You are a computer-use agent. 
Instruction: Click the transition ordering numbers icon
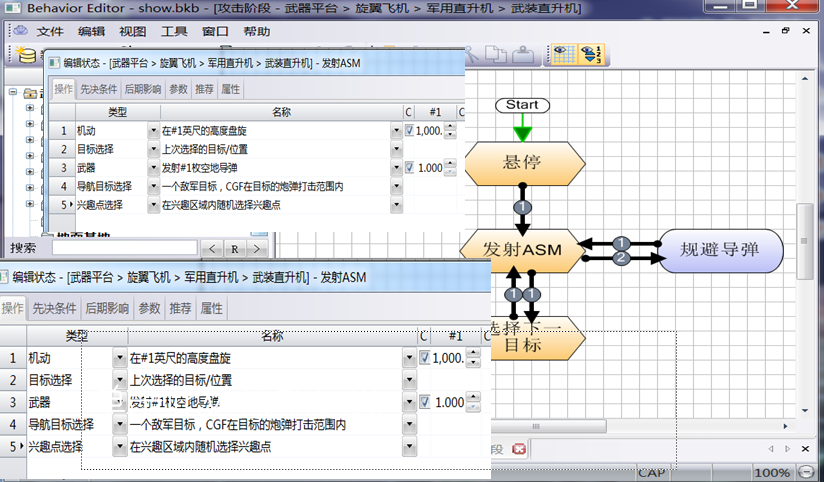click(591, 54)
